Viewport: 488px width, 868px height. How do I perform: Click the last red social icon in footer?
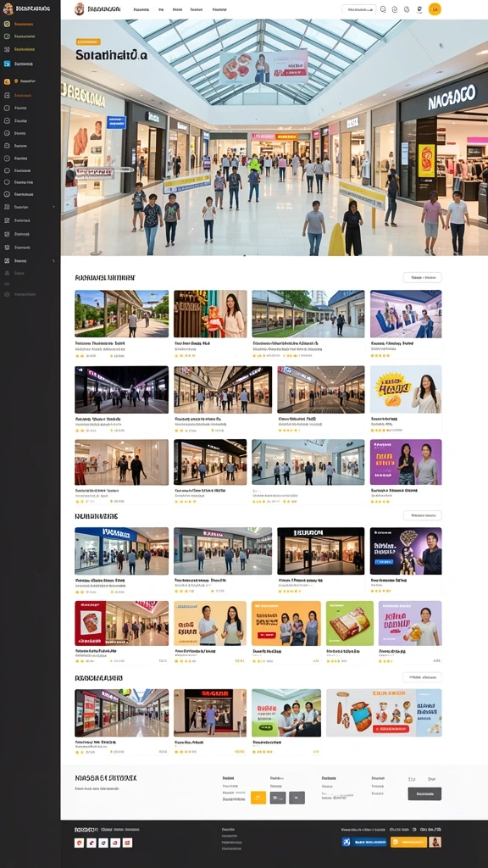(x=127, y=843)
